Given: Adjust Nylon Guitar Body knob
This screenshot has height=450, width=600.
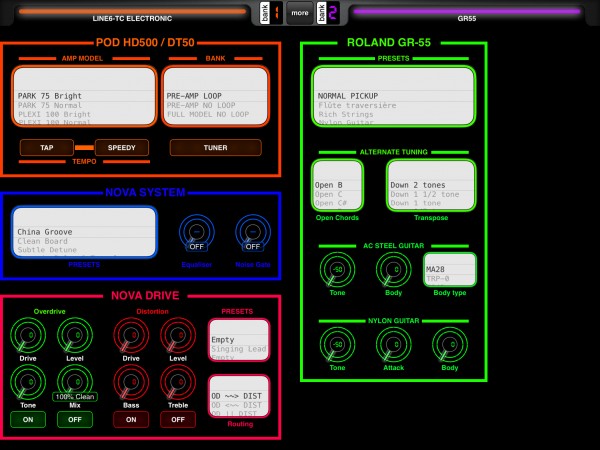Looking at the screenshot, I should [x=450, y=344].
